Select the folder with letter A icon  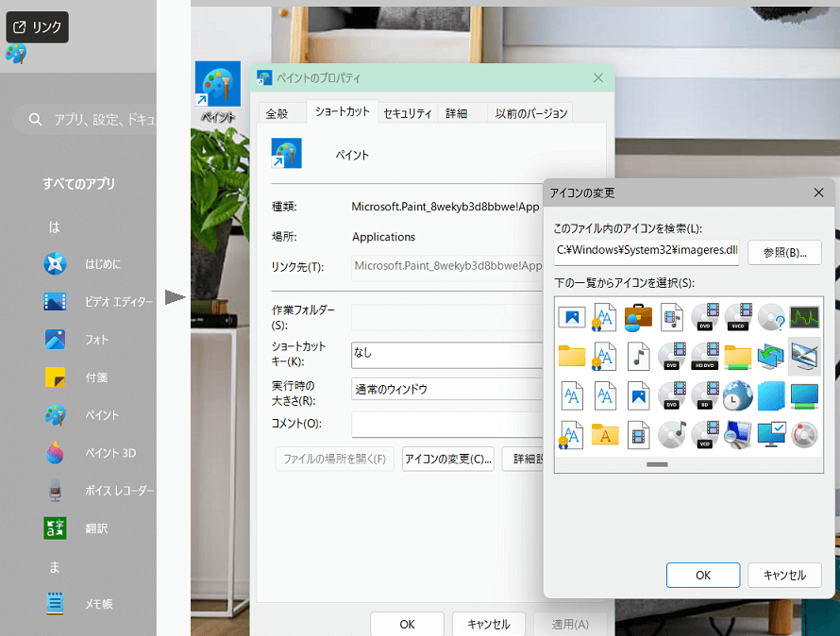[605, 435]
